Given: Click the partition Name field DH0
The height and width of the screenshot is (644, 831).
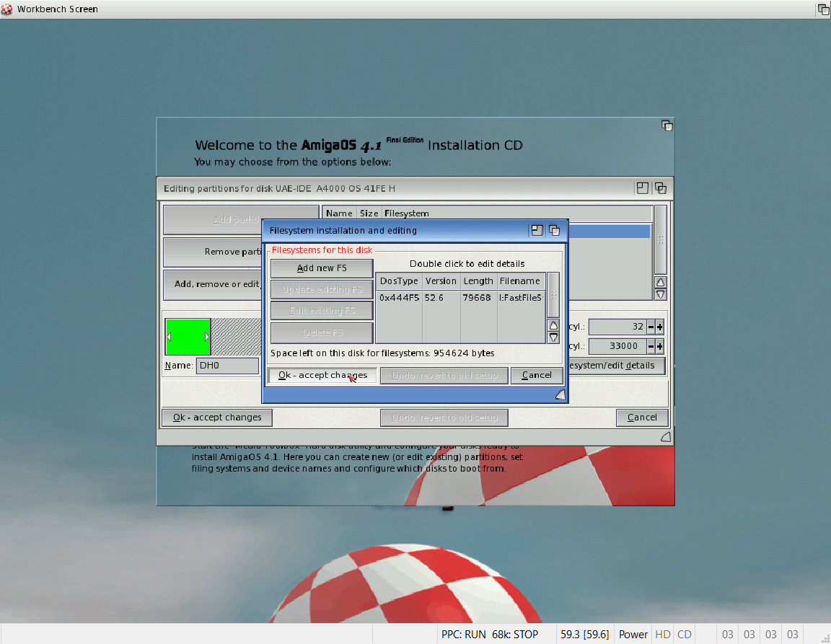Looking at the screenshot, I should pos(227,366).
